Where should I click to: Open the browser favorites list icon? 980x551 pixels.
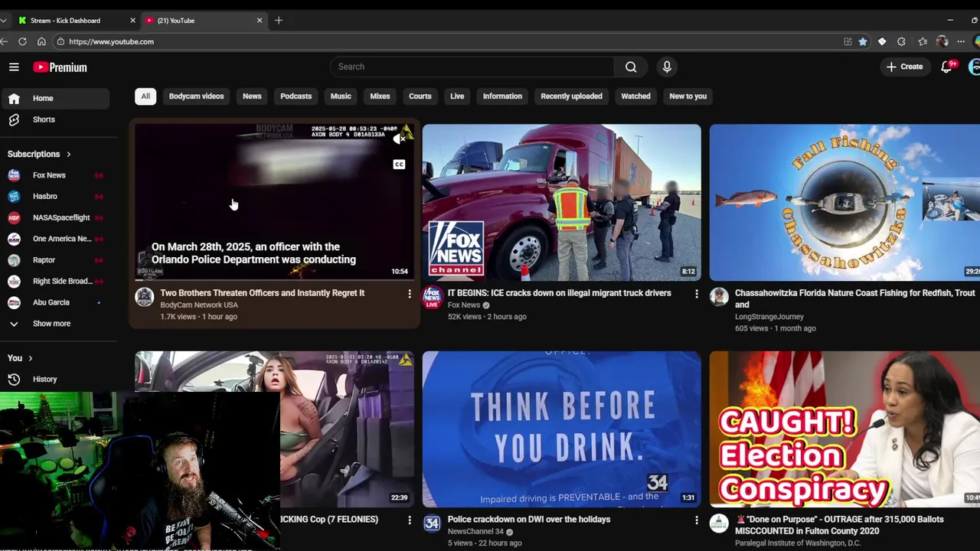923,41
